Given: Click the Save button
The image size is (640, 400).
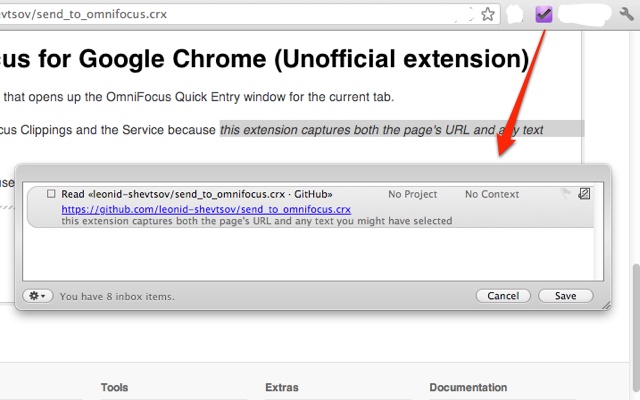Looking at the screenshot, I should click(x=565, y=296).
